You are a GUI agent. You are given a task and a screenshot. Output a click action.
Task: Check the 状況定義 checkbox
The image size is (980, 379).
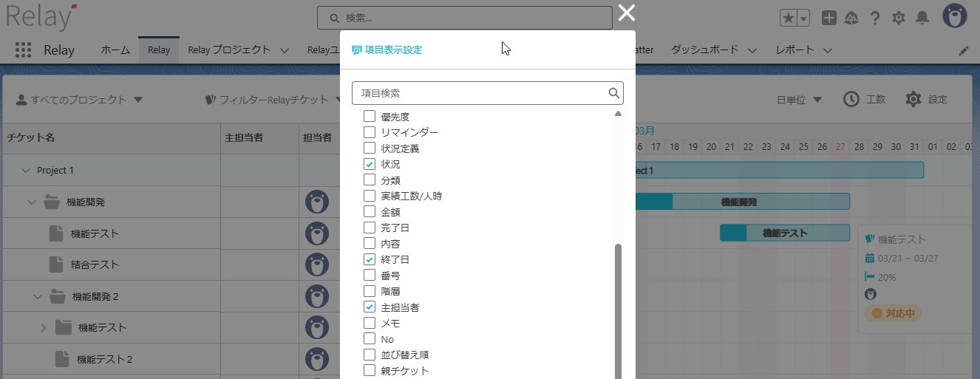370,148
